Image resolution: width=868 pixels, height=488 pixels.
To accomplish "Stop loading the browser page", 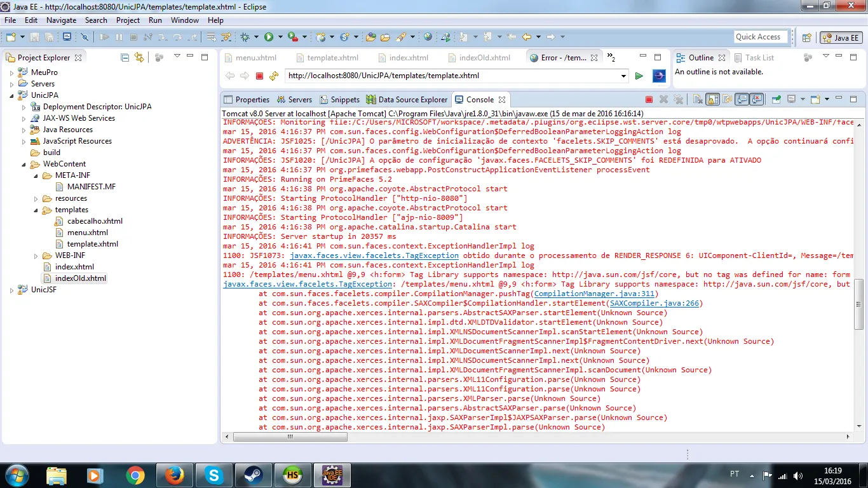I will point(259,76).
